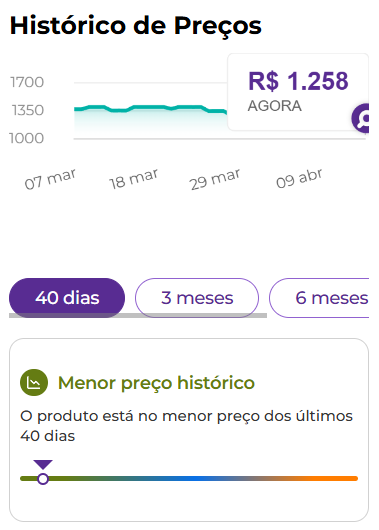This screenshot has height=530, width=379.
Task: Select the 40 dias period
Action: point(67,298)
